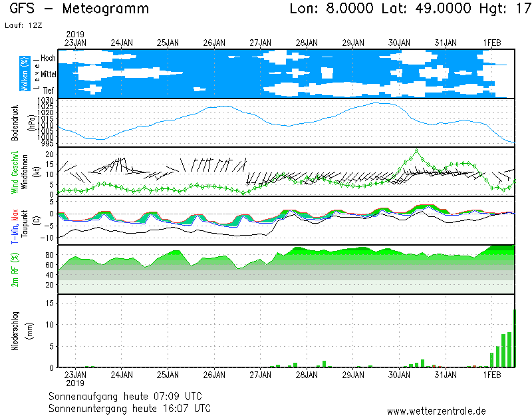Click the '(C)' temperature unit label

(x=37, y=221)
